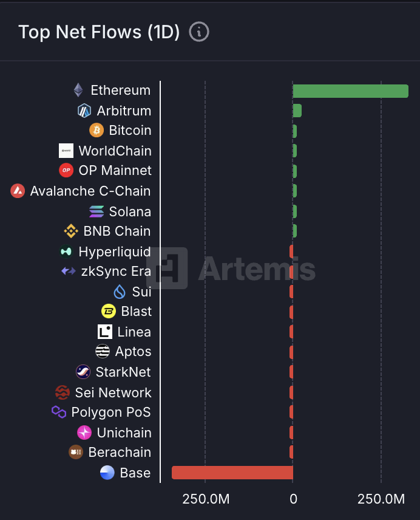The width and height of the screenshot is (420, 520).
Task: Select the Sei Network chain label
Action: (x=113, y=392)
